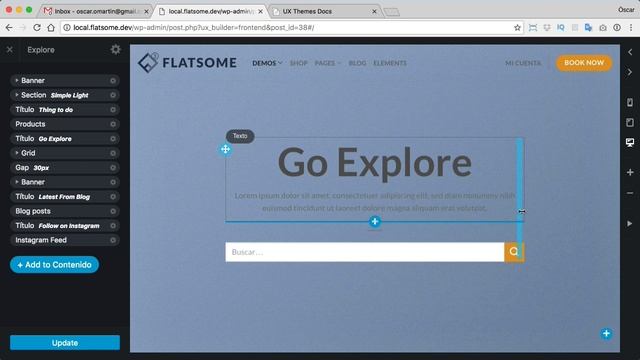Open Chrome three-dot menu

tap(631, 27)
